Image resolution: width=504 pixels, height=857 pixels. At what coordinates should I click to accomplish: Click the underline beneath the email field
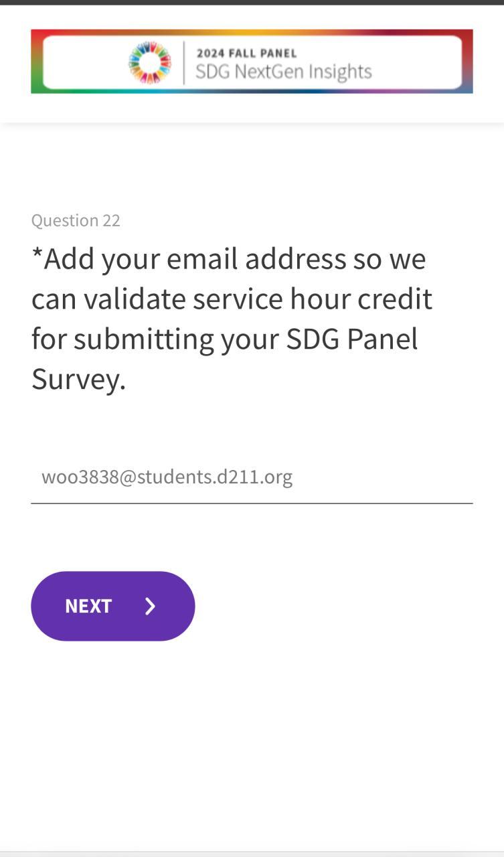252,503
